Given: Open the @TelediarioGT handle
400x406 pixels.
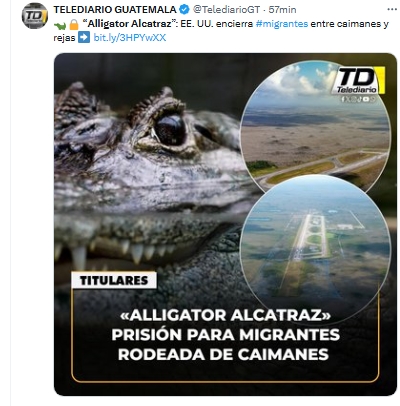Looking at the screenshot, I should [226, 10].
